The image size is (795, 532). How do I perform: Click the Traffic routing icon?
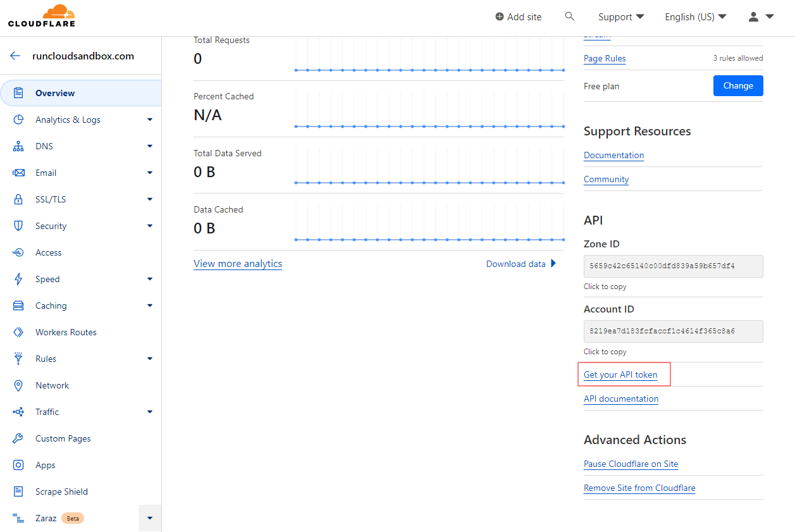(x=18, y=412)
